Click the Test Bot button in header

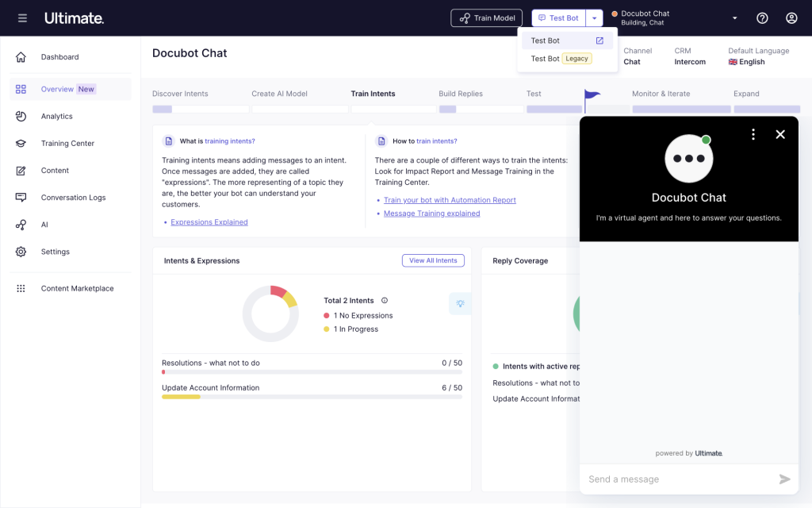click(x=559, y=18)
